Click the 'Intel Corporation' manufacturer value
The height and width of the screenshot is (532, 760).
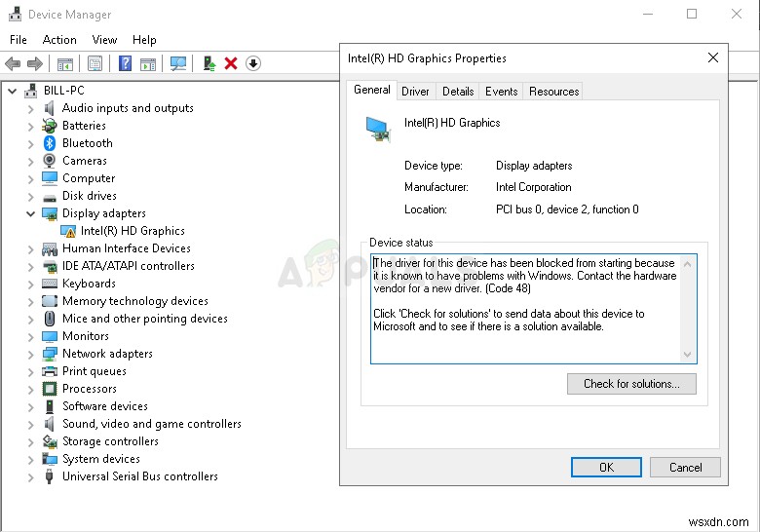[533, 187]
